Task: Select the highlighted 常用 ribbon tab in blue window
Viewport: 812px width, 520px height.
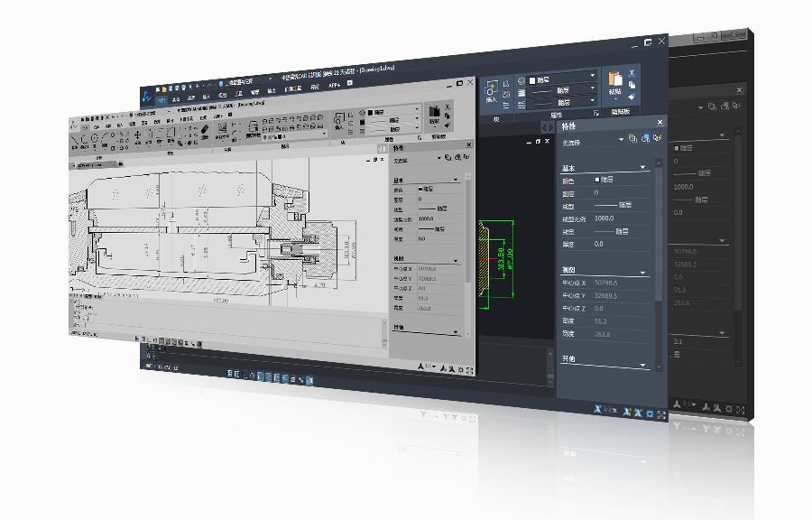Action: pos(161,100)
